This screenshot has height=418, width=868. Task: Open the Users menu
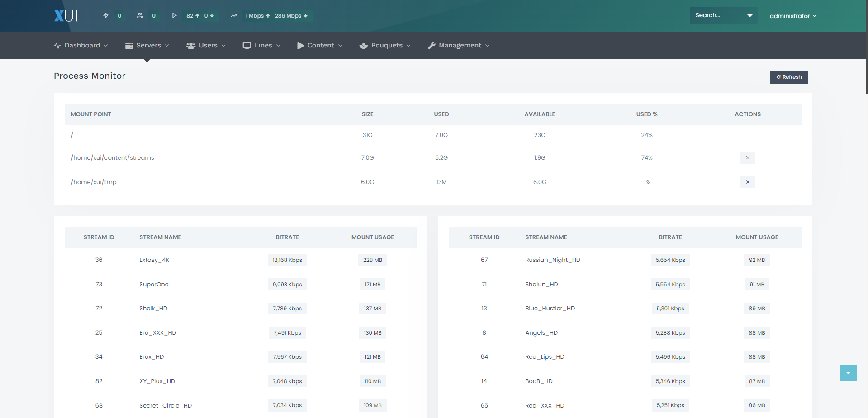click(206, 45)
